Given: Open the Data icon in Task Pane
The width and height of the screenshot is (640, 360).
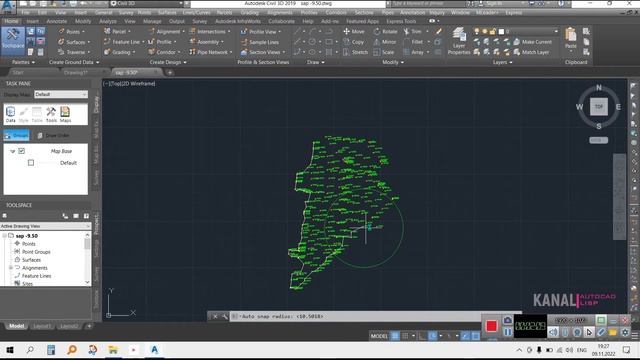Looking at the screenshot, I should coord(10,114).
